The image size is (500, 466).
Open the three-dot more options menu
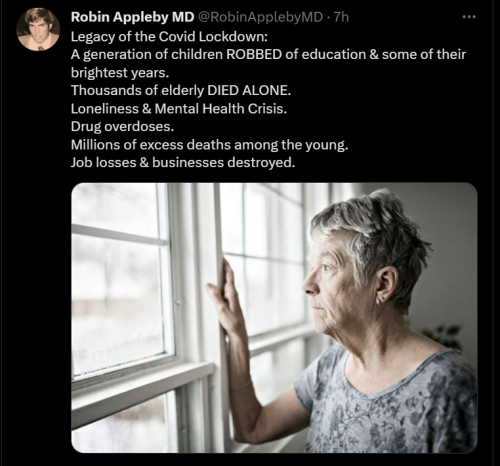[x=469, y=17]
